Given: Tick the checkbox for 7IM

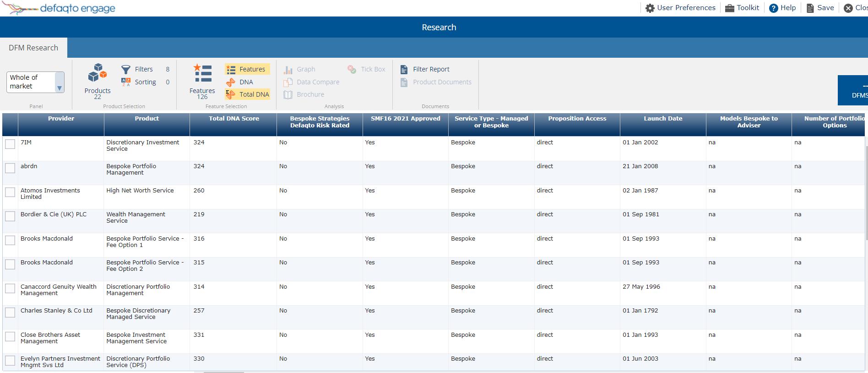Looking at the screenshot, I should tap(10, 144).
